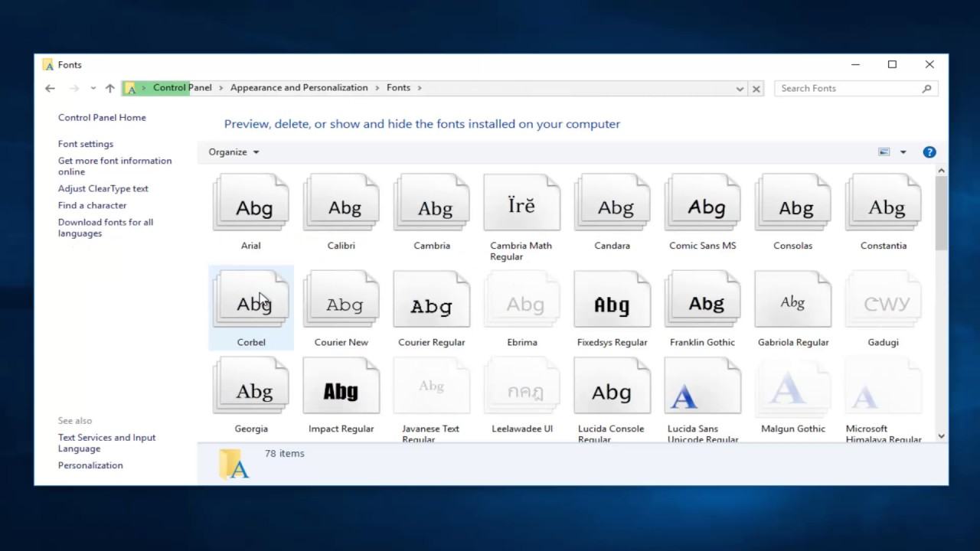Open Appearance and Personalization from breadcrumb
This screenshot has width=980, height=551.
(x=299, y=87)
